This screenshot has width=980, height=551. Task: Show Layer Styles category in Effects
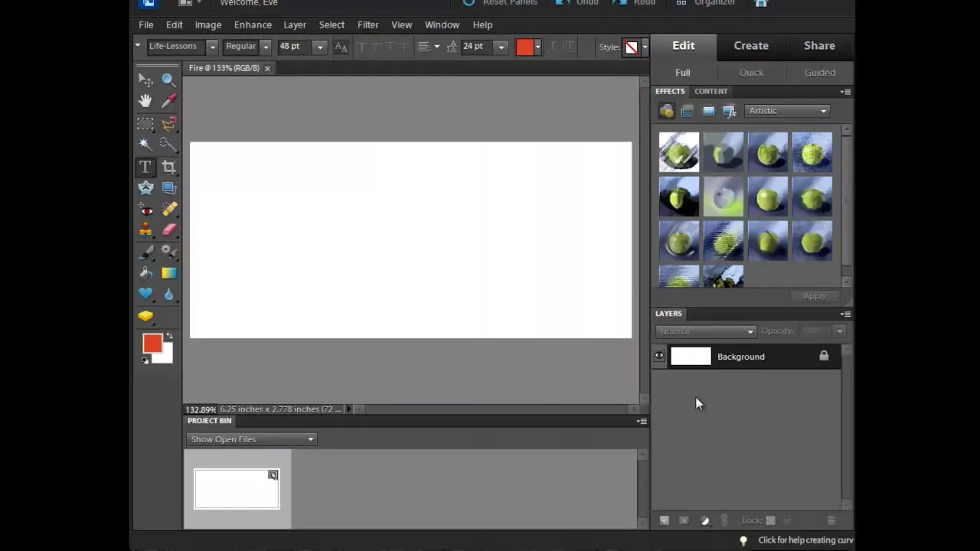pyautogui.click(x=688, y=112)
